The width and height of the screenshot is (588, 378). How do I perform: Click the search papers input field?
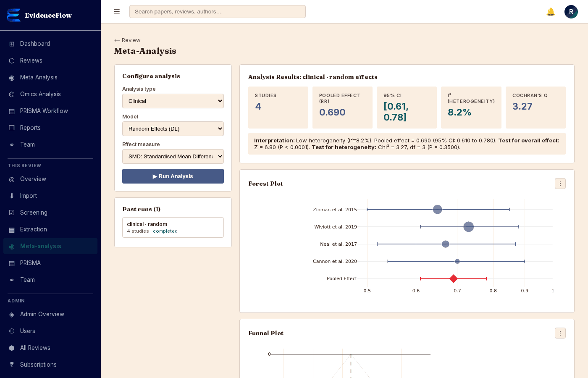point(218,12)
